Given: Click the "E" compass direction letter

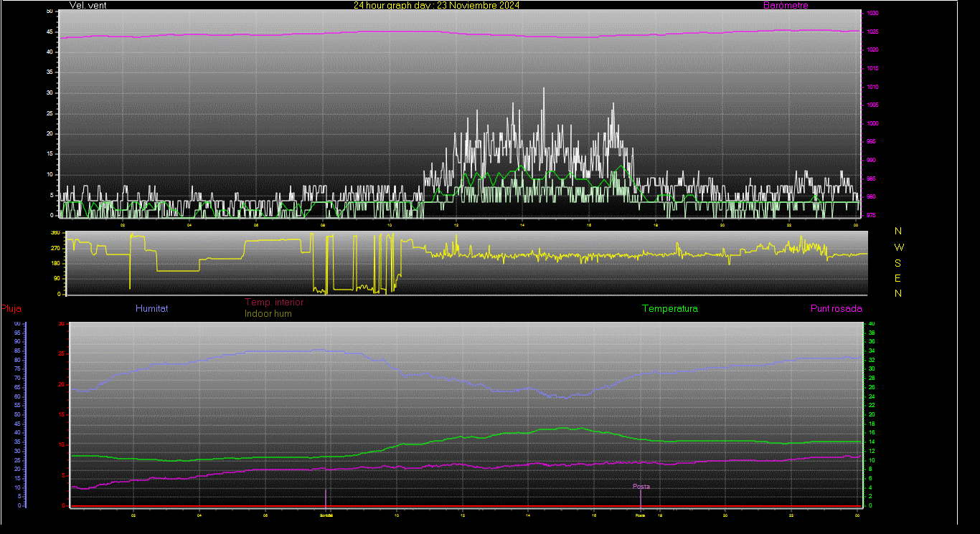Looking at the screenshot, I should [898, 278].
